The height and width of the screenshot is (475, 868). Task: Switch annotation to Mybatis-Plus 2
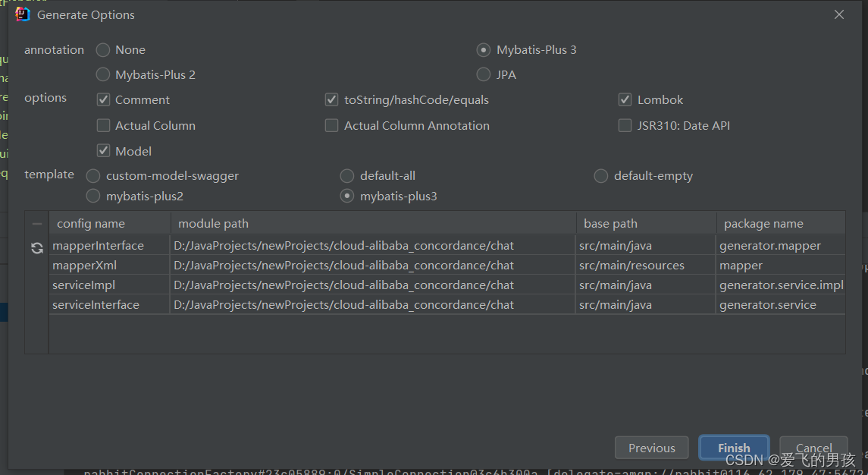coord(103,74)
